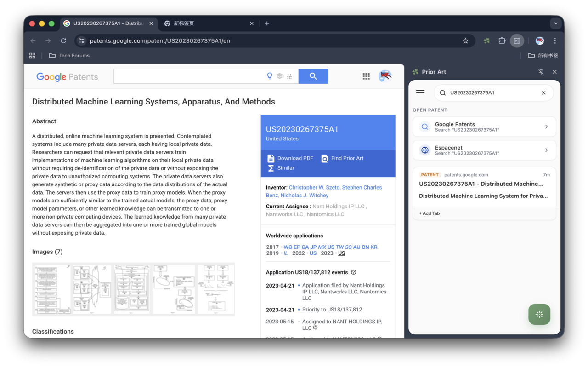588x368 pixels.
Task: Click the Similar sigma icon
Action: 271,168
